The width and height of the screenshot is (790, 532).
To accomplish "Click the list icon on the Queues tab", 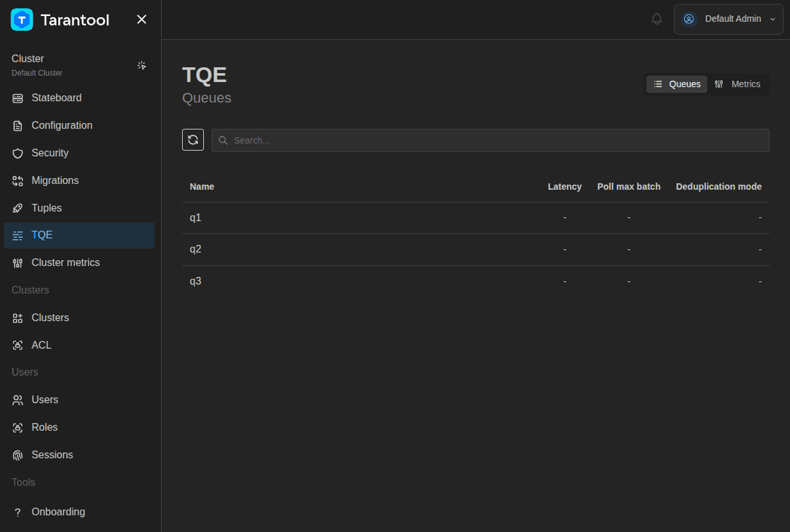I will [x=658, y=84].
